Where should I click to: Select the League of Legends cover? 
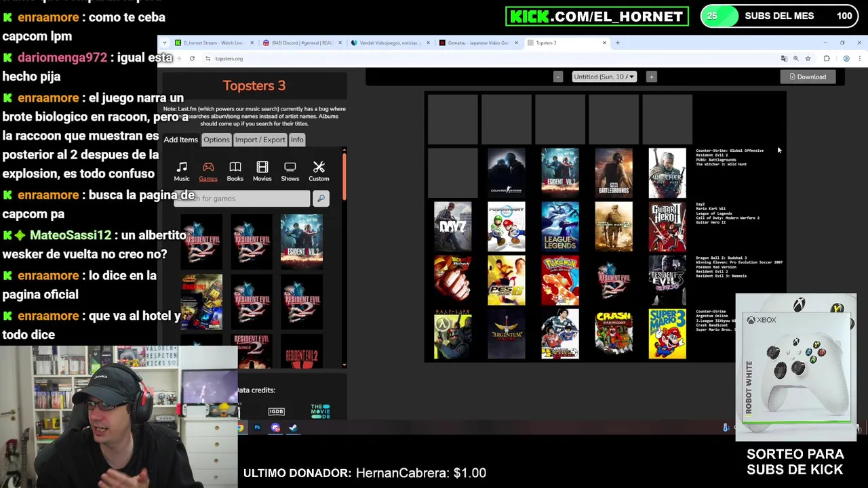[560, 226]
